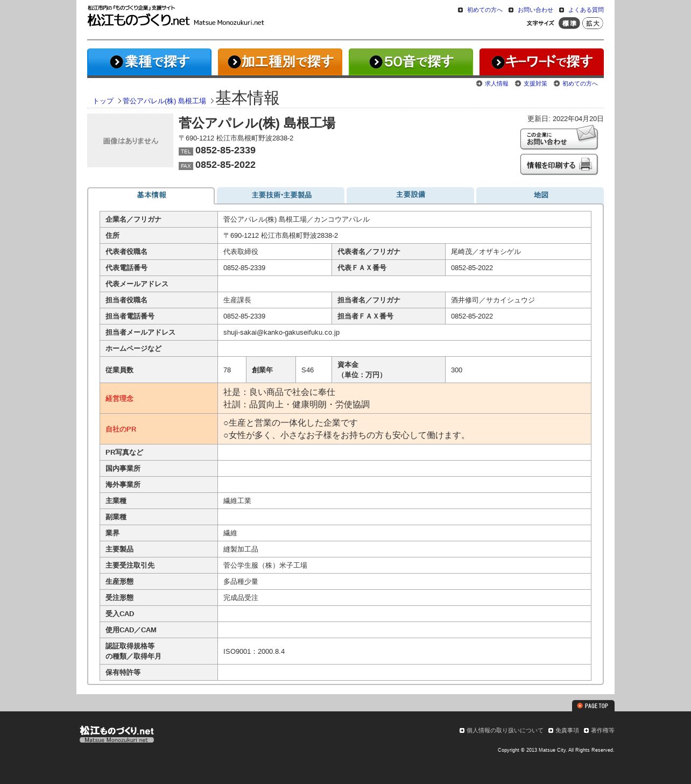Click the 経営理念 row label
Viewport: 691px width, 784px height.
click(x=159, y=399)
